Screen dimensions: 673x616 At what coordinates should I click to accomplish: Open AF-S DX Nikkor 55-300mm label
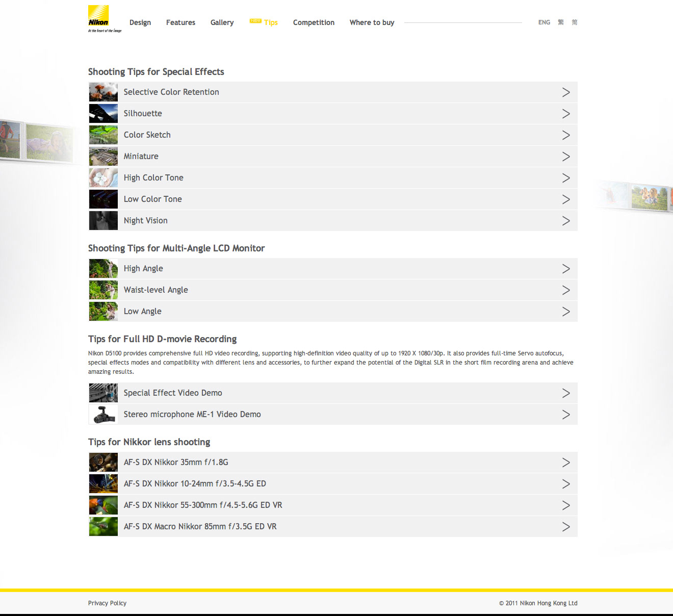coord(203,505)
